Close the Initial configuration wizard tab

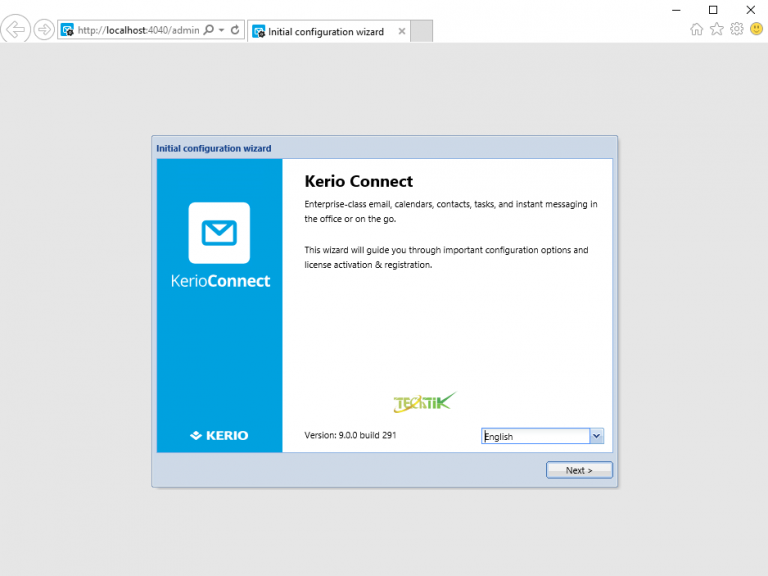click(402, 31)
